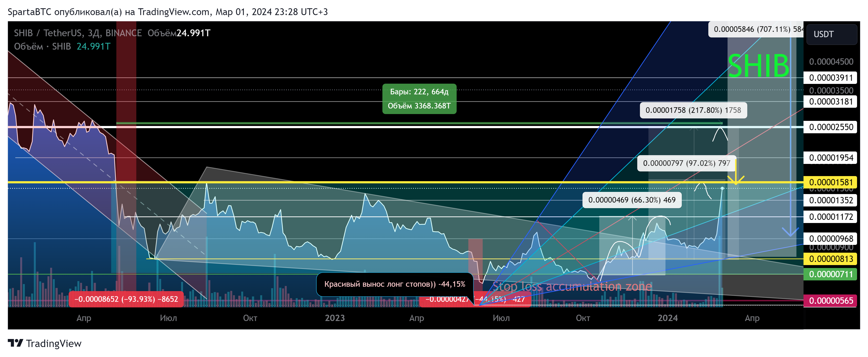This screenshot has width=868, height=357.
Task: Click the Красивый вынос лонг стопов callout
Action: (395, 284)
